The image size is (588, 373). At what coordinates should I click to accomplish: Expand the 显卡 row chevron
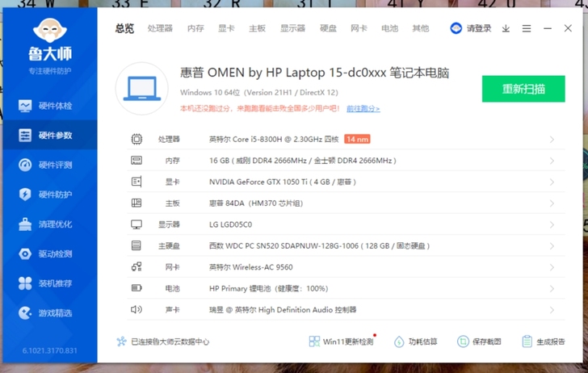[552, 182]
